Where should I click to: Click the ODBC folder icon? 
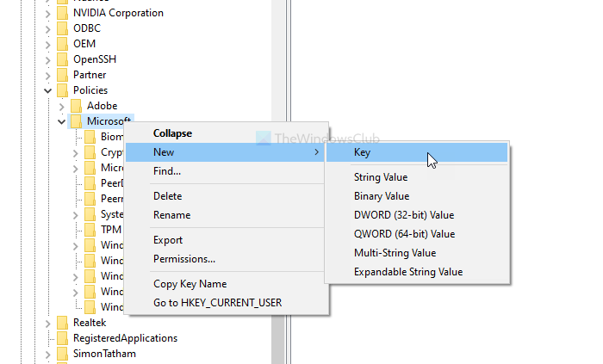61,28
